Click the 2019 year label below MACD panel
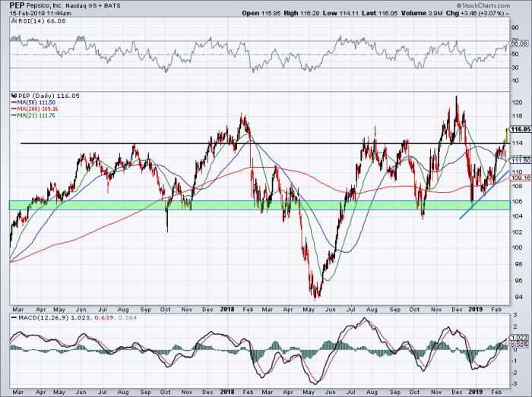The image size is (532, 397). [x=475, y=392]
